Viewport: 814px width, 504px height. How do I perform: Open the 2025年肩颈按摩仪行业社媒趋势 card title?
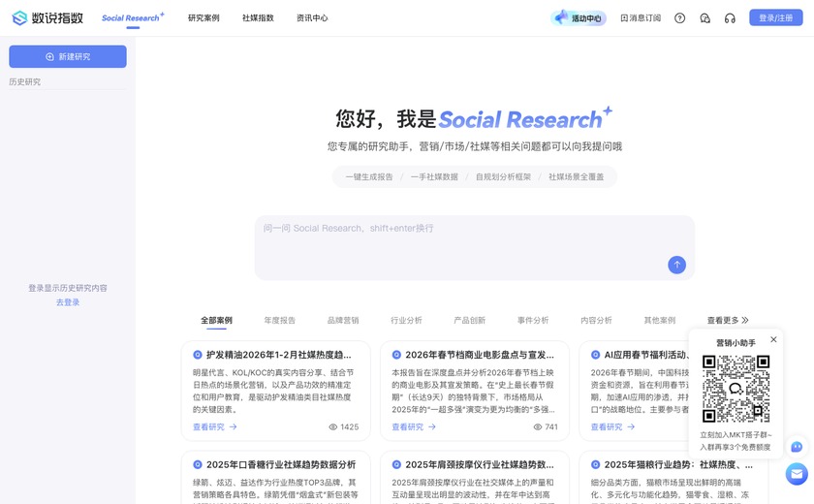coord(480,464)
